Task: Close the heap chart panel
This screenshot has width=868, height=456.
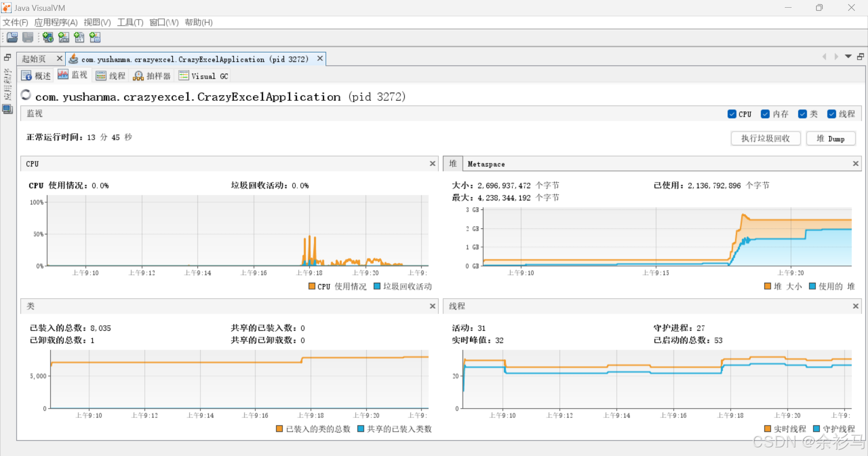Action: pos(856,163)
